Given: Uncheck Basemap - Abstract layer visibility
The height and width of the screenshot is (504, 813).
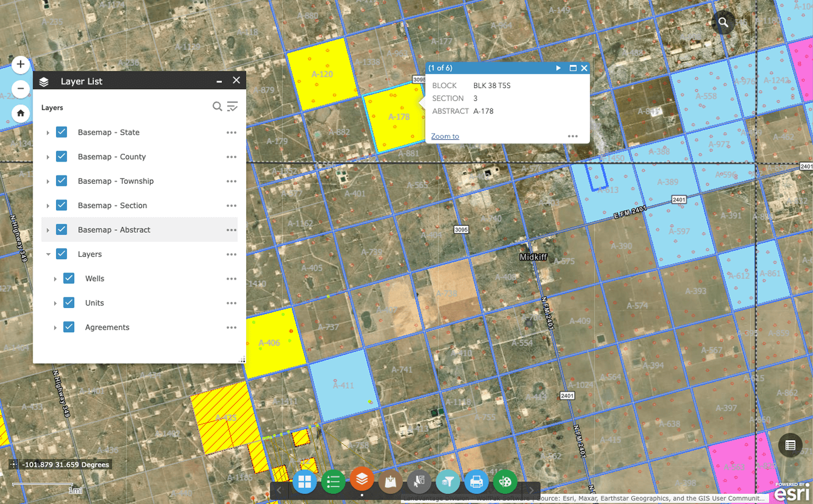Looking at the screenshot, I should [x=62, y=230].
